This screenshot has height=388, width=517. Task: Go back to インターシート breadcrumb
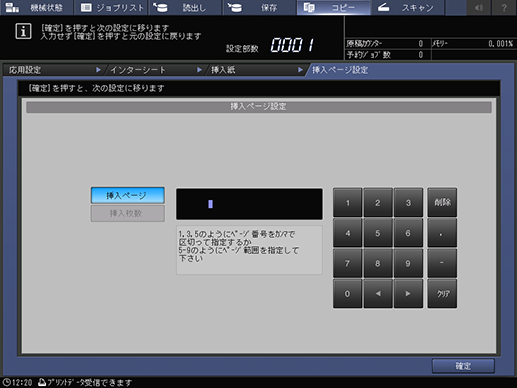click(154, 70)
